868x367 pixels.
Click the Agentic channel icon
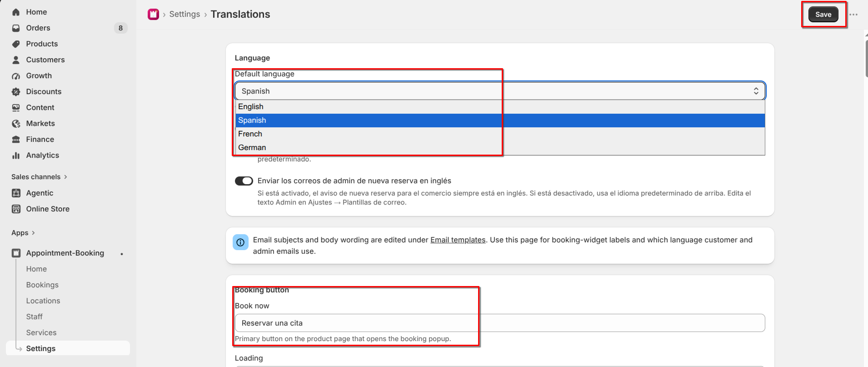[x=16, y=193]
